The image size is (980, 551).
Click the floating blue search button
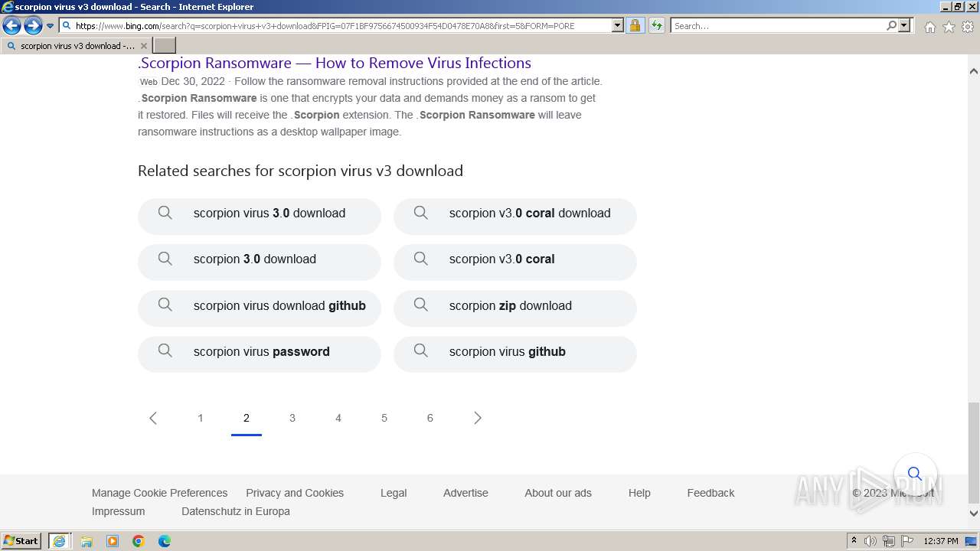point(915,474)
